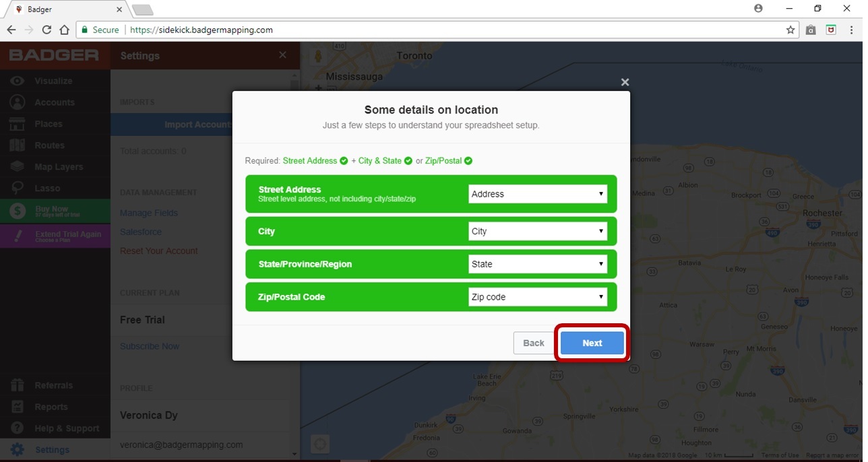Click the Badger logo in the sidebar
The image size is (868, 462).
pyautogui.click(x=54, y=55)
